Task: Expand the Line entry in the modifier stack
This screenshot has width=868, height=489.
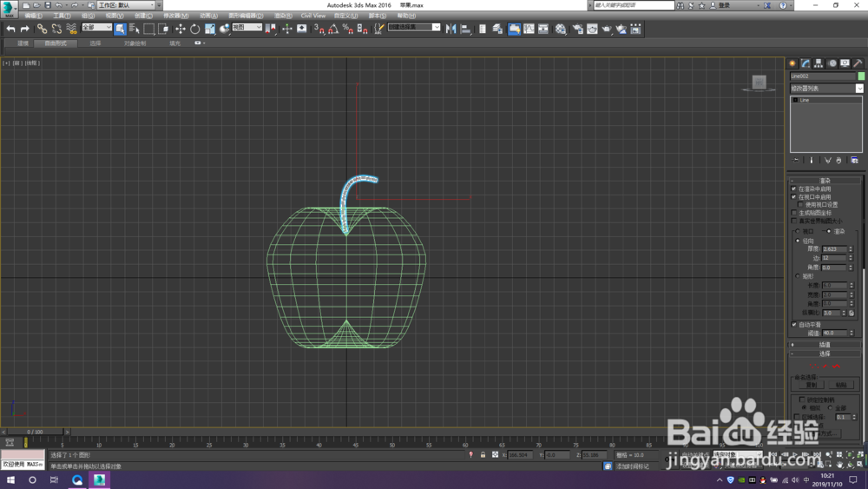Action: (x=795, y=100)
